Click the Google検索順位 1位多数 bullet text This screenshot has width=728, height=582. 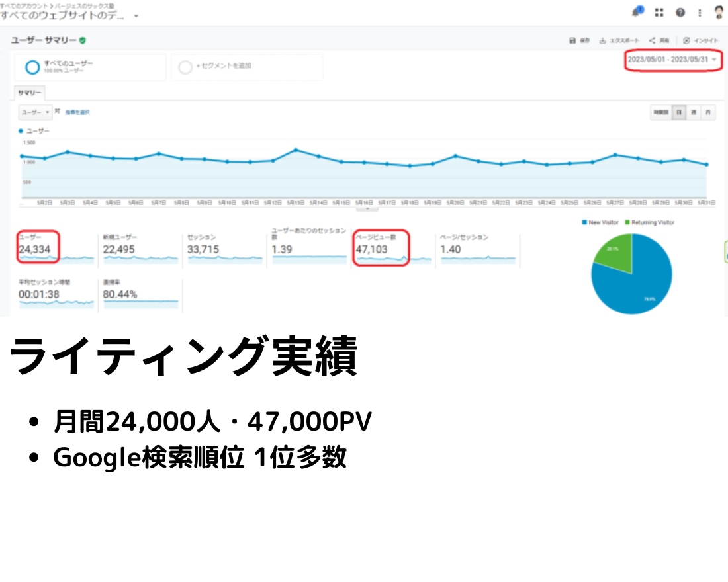click(200, 457)
